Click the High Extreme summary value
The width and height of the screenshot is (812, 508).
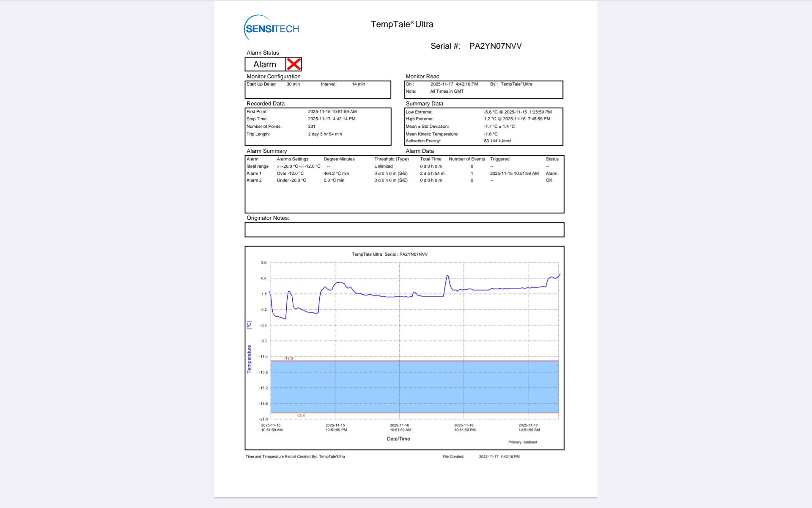click(517, 119)
